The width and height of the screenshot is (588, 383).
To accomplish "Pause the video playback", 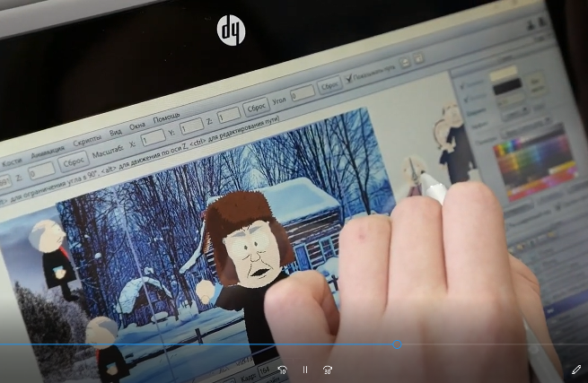I will pos(305,370).
